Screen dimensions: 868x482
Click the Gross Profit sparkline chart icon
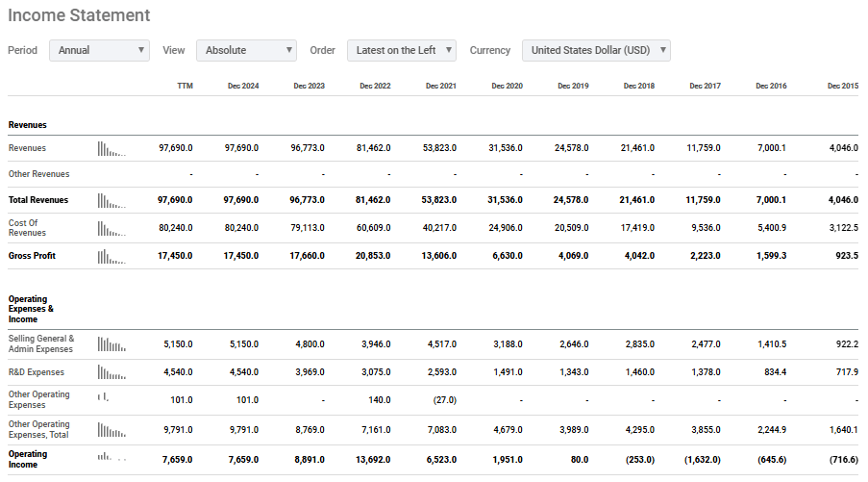pyautogui.click(x=112, y=257)
